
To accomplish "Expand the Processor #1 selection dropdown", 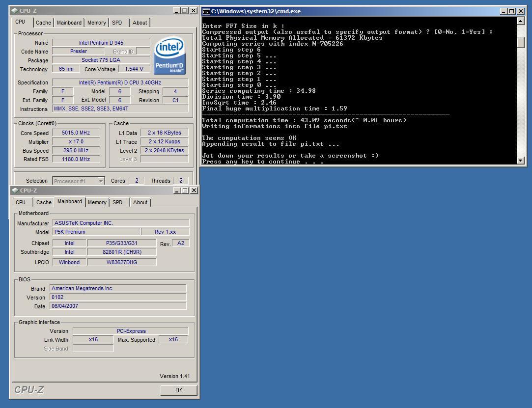I will (x=101, y=181).
